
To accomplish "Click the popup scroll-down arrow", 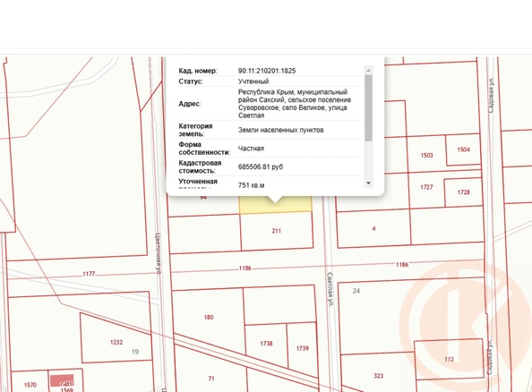I will (x=368, y=183).
